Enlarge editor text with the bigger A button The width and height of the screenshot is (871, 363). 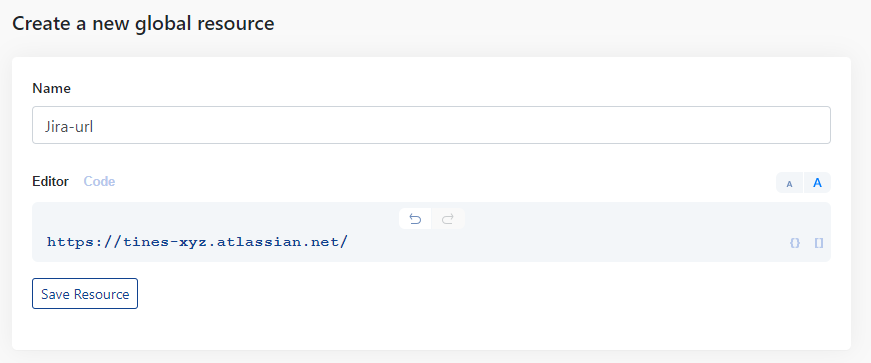click(817, 183)
